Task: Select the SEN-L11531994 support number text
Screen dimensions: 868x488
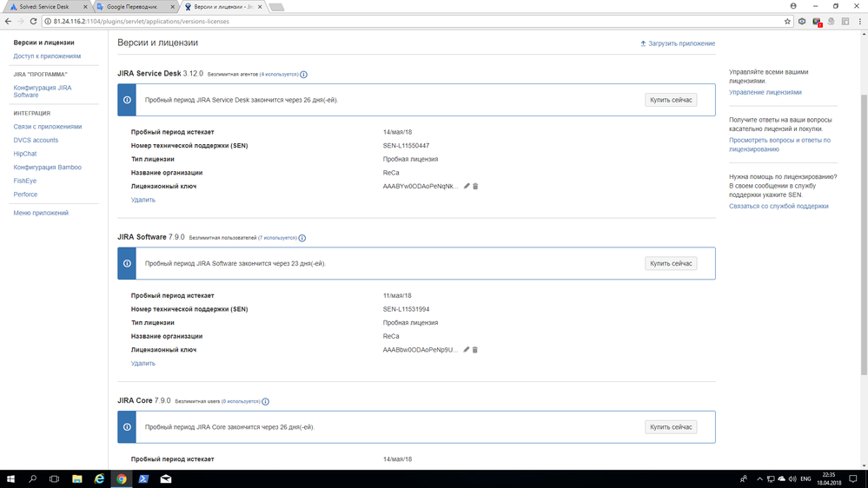Action: point(406,309)
